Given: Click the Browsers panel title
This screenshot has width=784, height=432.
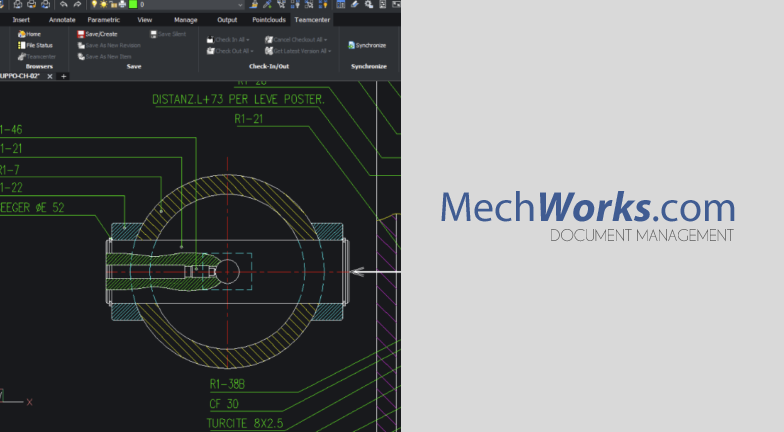Looking at the screenshot, I should coord(39,66).
